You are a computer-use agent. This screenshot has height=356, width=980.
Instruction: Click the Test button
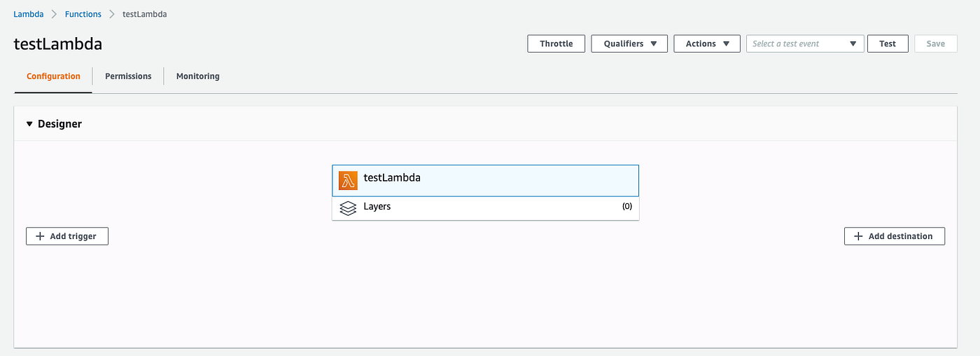[x=888, y=43]
